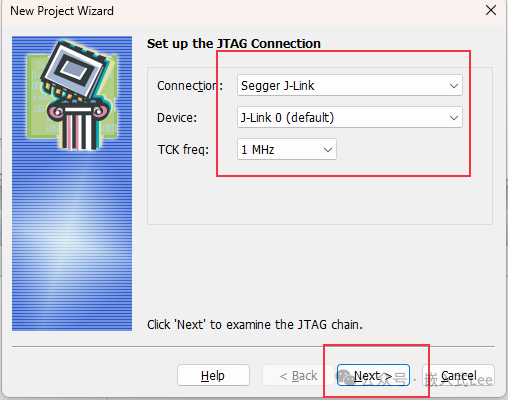Screen dimensions: 508x400
Task: Expand the J-Link 0 (default) device list
Action: (350, 117)
